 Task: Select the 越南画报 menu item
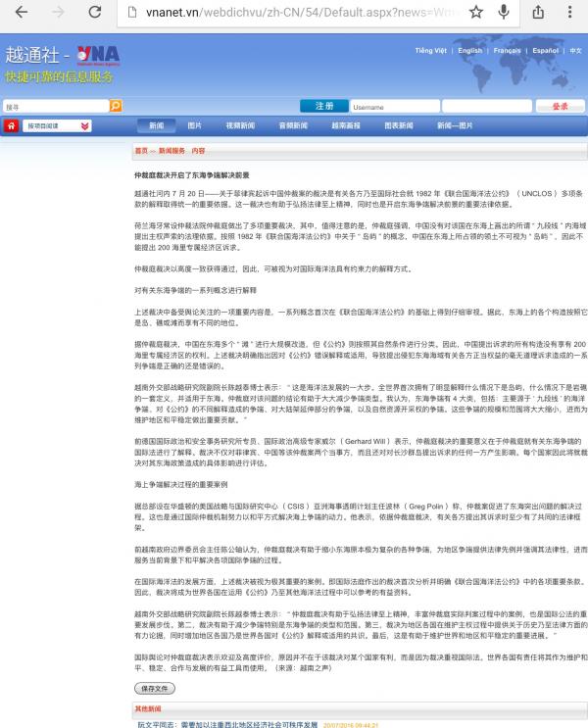click(346, 126)
